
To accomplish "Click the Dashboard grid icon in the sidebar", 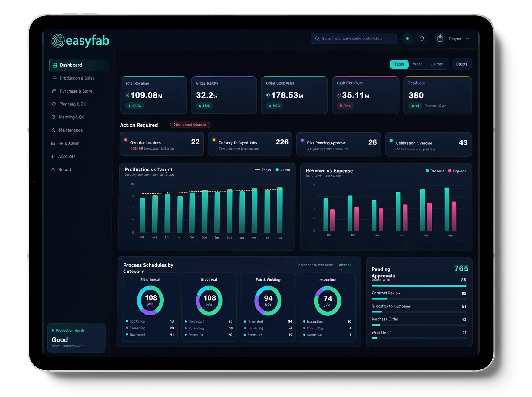I will pos(55,65).
